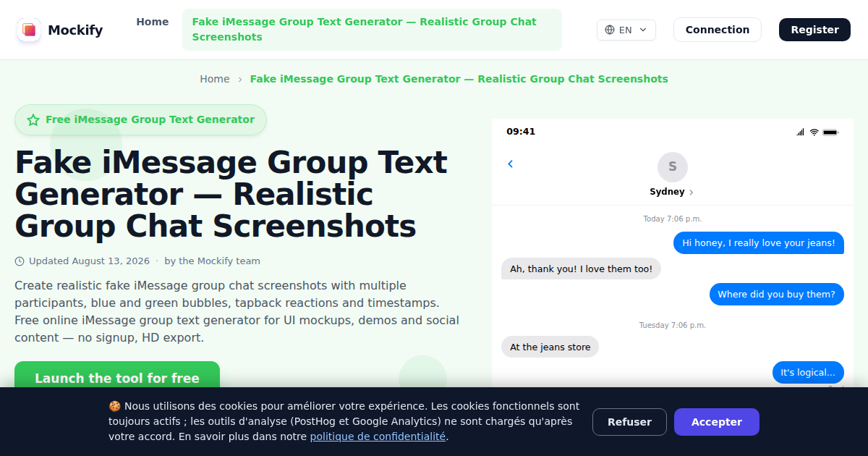Click the 09:41 clock in the mockup

click(521, 132)
